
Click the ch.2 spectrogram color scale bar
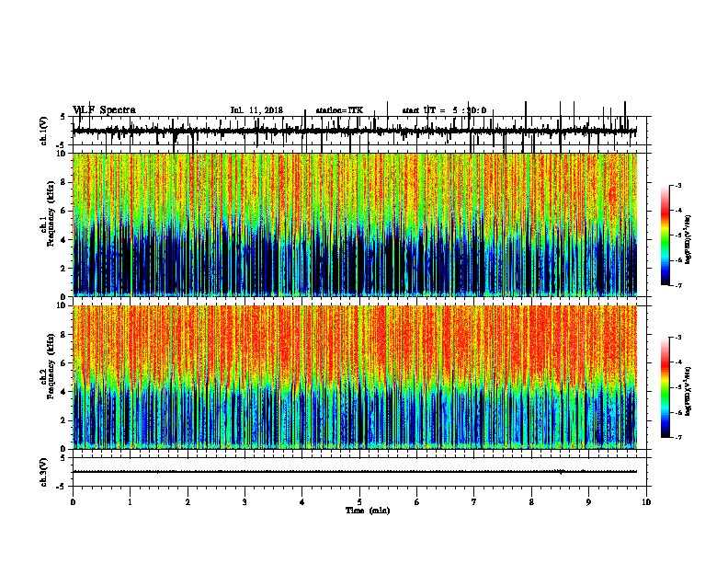pos(665,387)
